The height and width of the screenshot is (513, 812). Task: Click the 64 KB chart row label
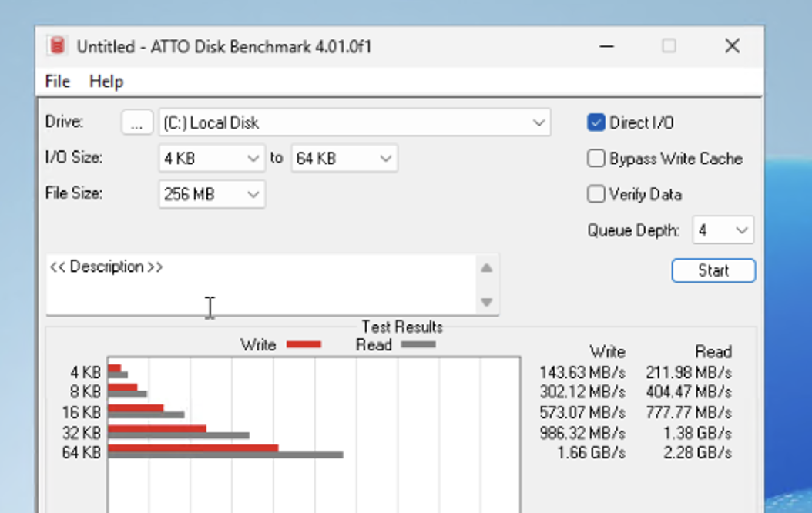[x=82, y=452]
